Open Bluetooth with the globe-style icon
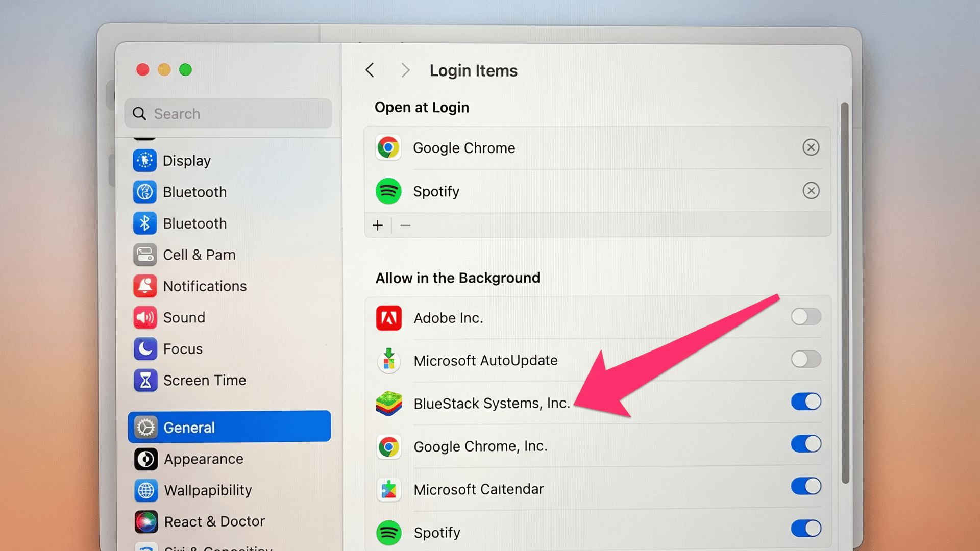This screenshot has width=980, height=551. (x=145, y=192)
